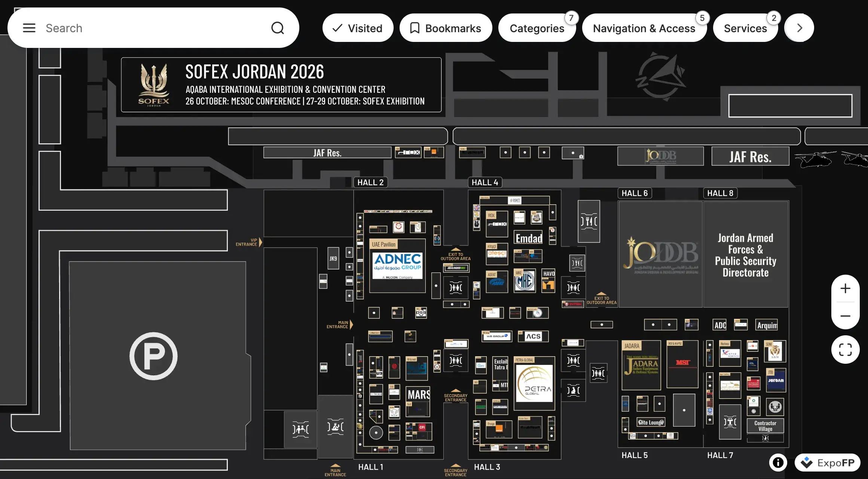Toggle the Visited filter
This screenshot has width=868, height=479.
[358, 28]
